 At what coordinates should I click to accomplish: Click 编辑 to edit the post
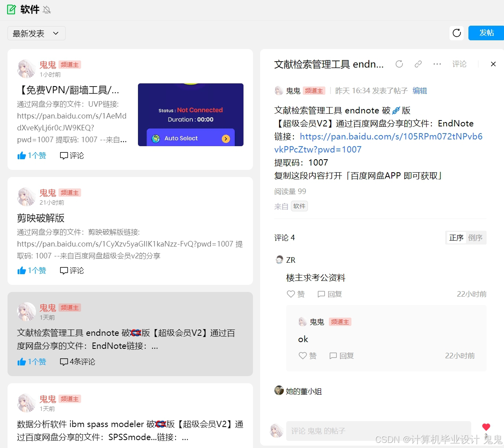click(x=420, y=91)
